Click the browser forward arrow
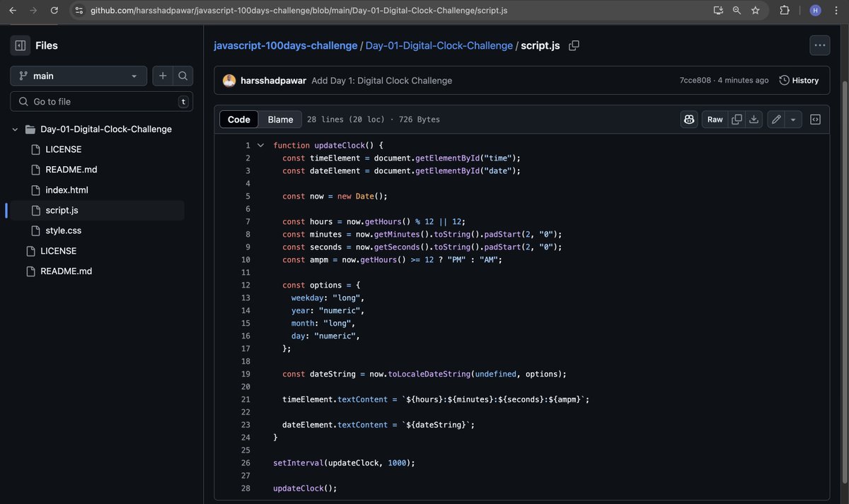 (x=33, y=11)
